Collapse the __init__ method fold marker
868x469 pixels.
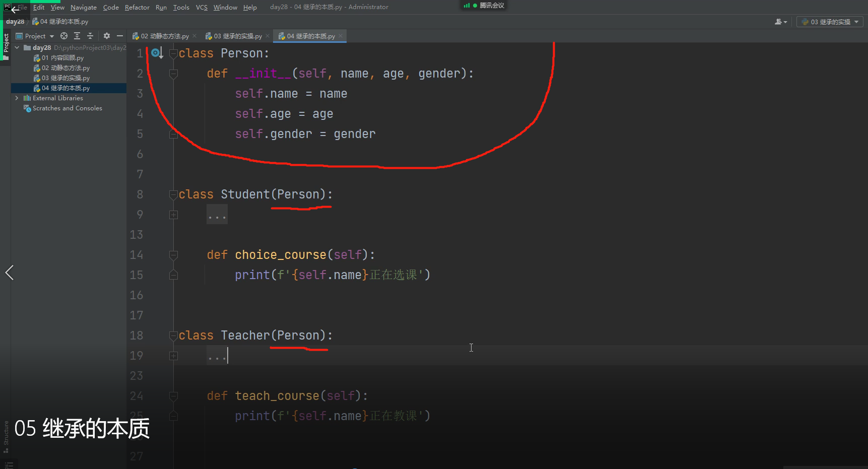click(173, 74)
